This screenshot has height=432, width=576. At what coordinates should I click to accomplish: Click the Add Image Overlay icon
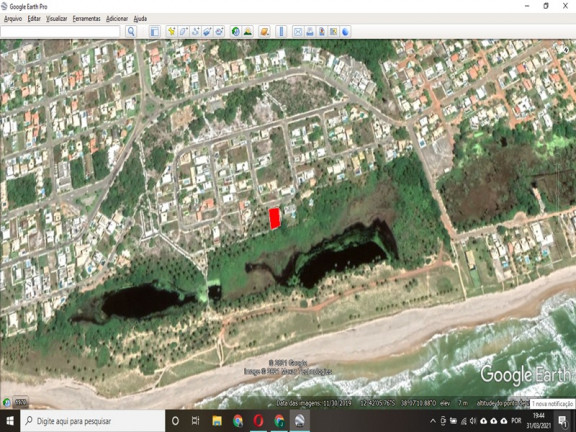coord(207,32)
